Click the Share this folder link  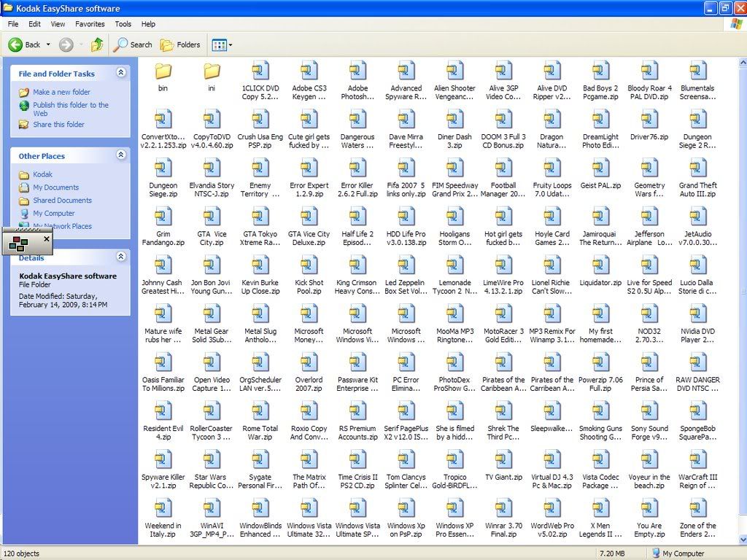(x=58, y=124)
